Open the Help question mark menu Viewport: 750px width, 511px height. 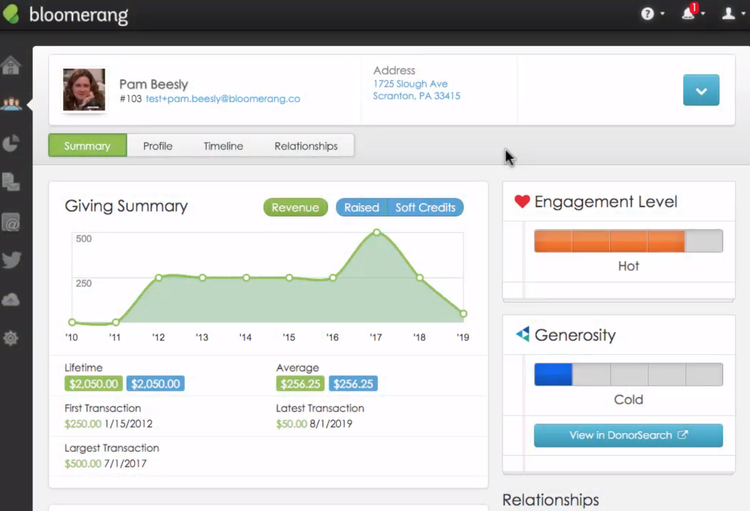tap(652, 14)
